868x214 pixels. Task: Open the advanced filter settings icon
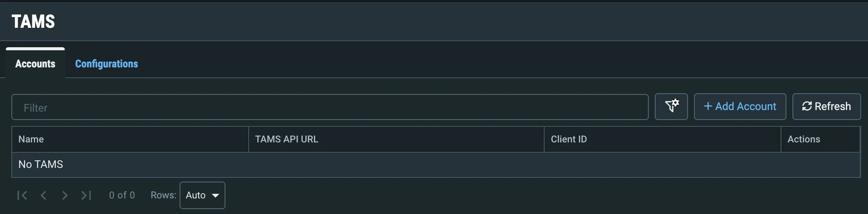[671, 107]
